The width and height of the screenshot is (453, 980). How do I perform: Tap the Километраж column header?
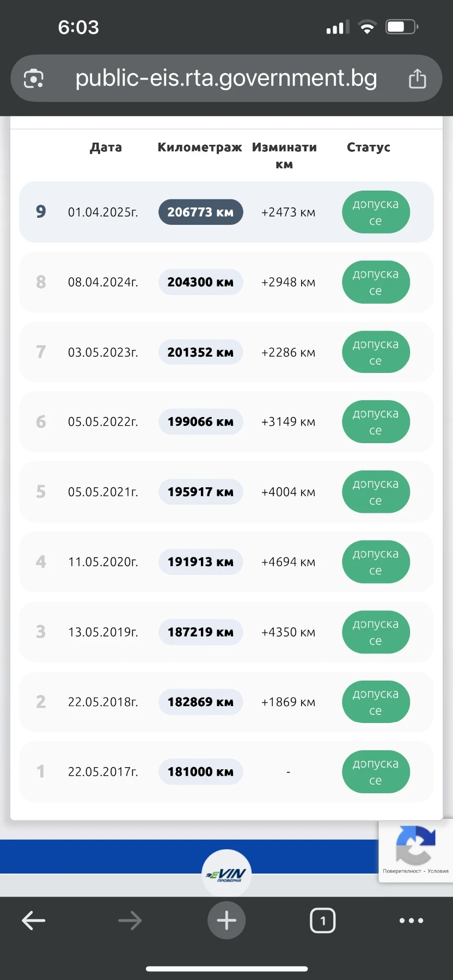pyautogui.click(x=200, y=147)
